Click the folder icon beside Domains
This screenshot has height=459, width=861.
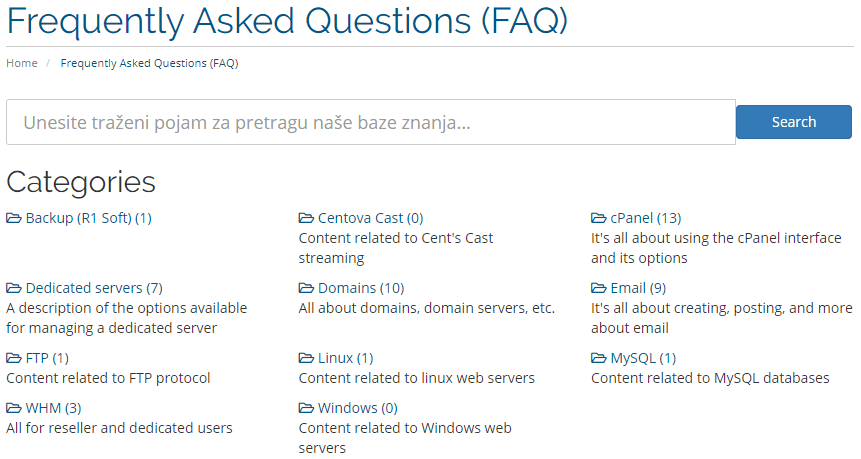click(x=306, y=288)
